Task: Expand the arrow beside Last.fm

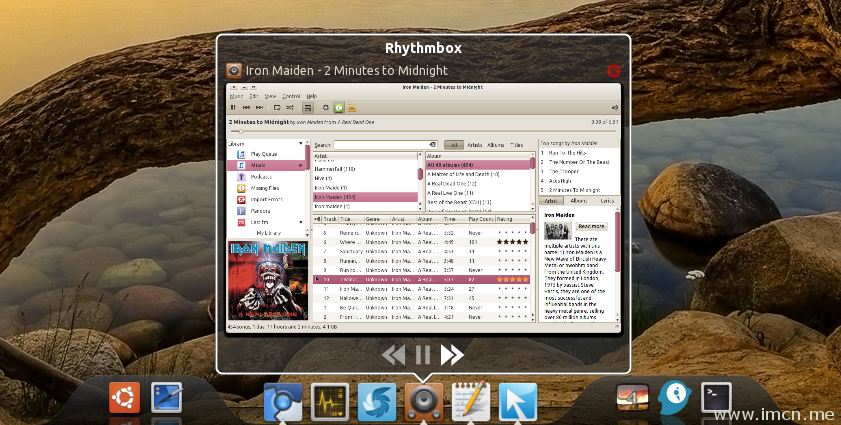Action: tap(300, 222)
